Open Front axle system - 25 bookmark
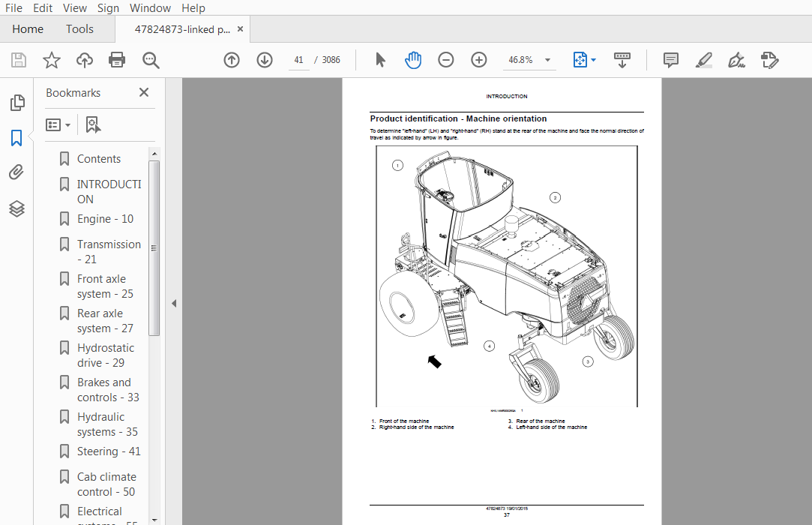Screen dimensions: 812x525 click(x=105, y=286)
